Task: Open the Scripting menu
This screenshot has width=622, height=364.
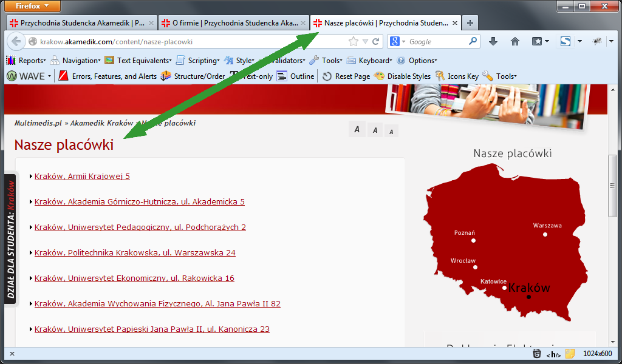Action: (x=197, y=60)
